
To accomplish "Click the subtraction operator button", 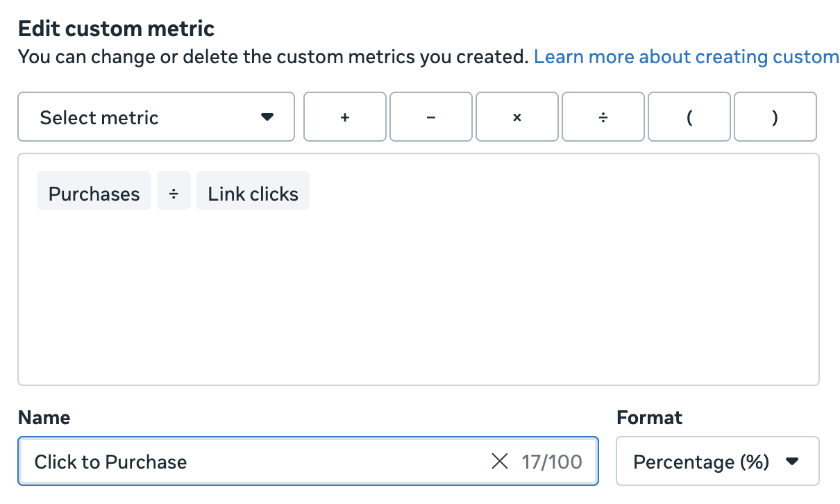I will tap(430, 117).
